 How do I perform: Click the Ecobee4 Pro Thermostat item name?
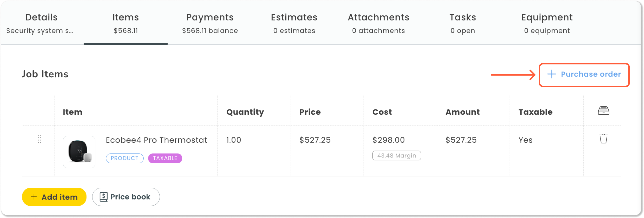[156, 140]
